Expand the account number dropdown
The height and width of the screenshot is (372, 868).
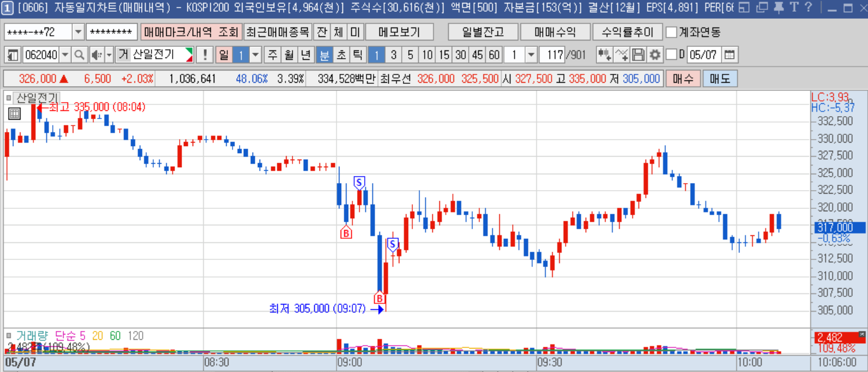click(x=78, y=32)
